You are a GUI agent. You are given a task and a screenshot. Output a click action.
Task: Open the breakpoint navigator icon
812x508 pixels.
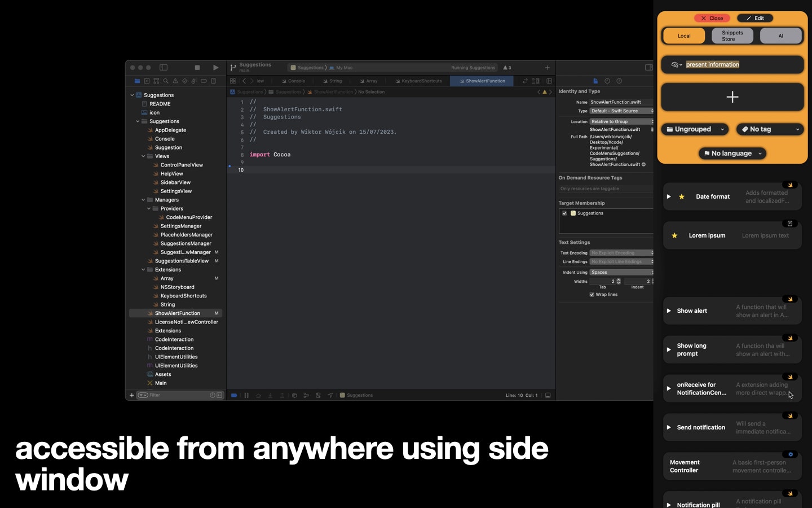pos(204,81)
